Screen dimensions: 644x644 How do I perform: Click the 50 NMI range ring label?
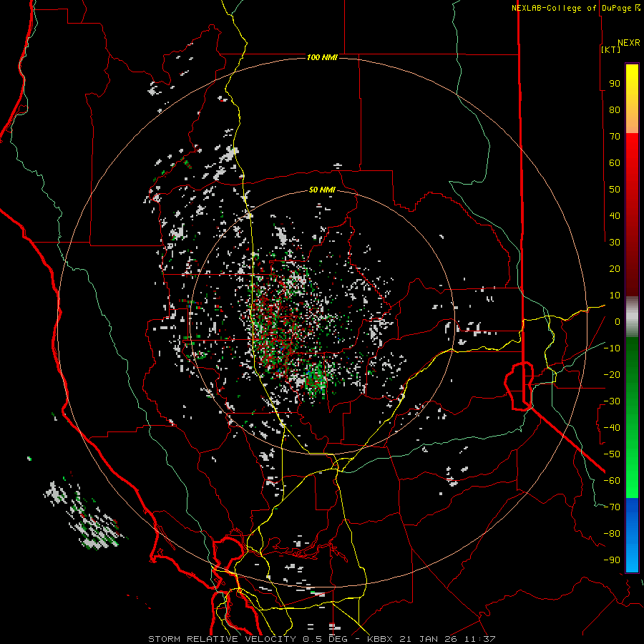click(x=322, y=190)
